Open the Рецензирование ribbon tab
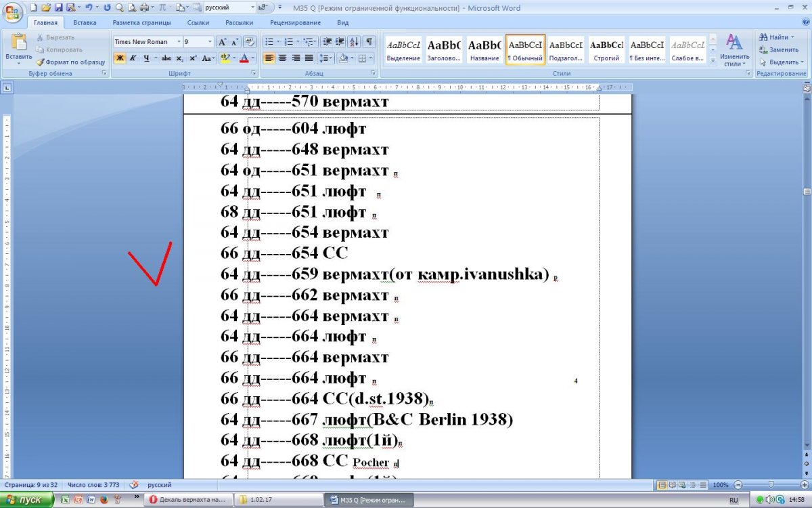The width and height of the screenshot is (812, 508). [295, 22]
